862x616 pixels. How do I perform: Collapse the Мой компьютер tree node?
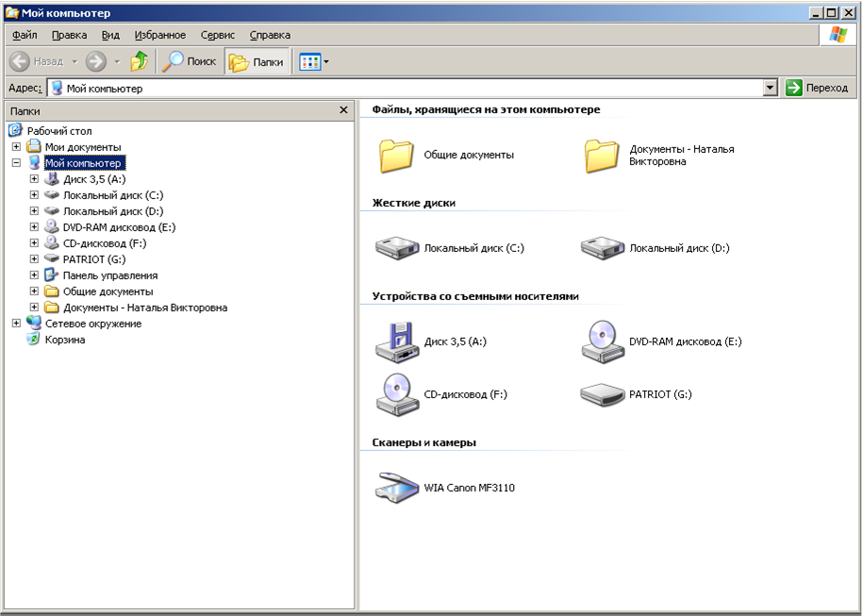[x=16, y=163]
